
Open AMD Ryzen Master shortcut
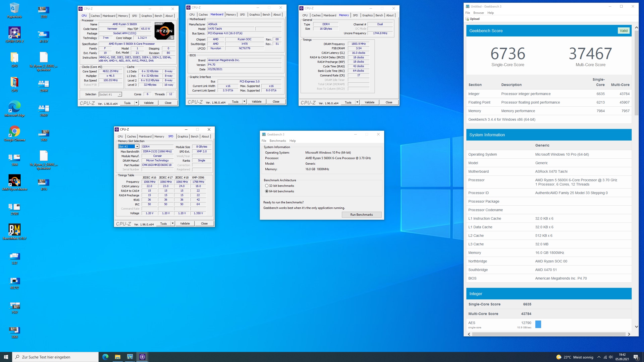(14, 183)
